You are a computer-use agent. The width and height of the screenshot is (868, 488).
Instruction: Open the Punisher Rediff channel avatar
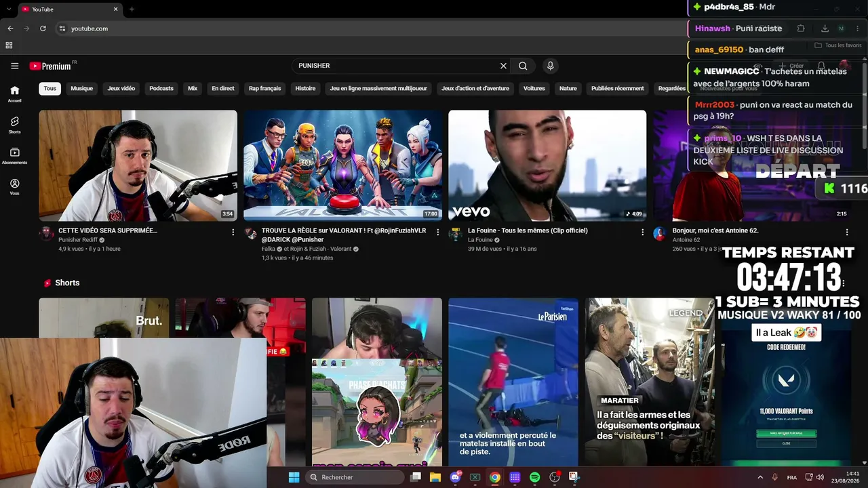[46, 234]
